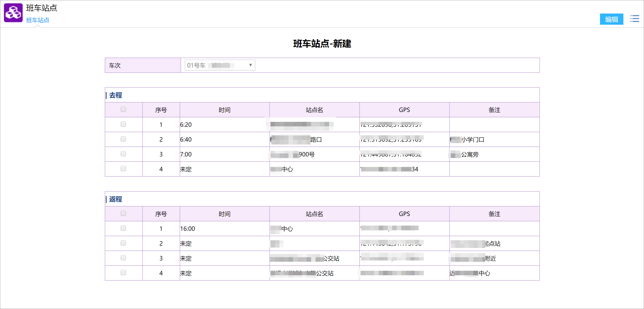The height and width of the screenshot is (309, 644).
Task: Check the 返程 row numbered 3
Action: (x=123, y=258)
